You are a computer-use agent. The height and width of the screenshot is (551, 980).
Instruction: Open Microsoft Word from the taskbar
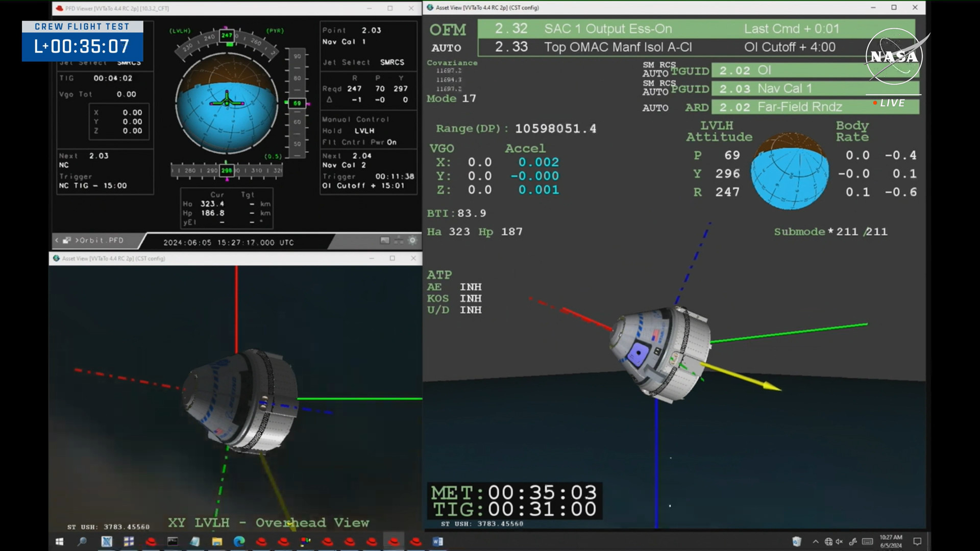click(x=438, y=541)
